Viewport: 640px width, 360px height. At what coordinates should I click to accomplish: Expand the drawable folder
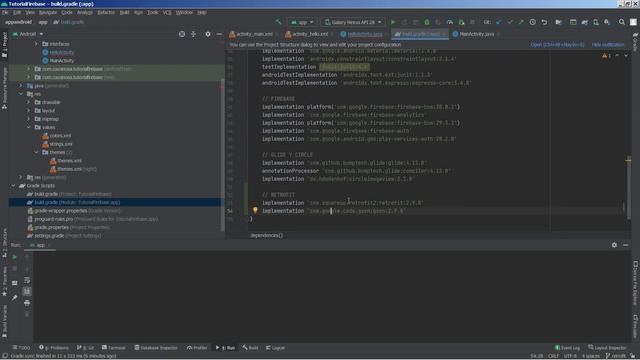coord(29,102)
